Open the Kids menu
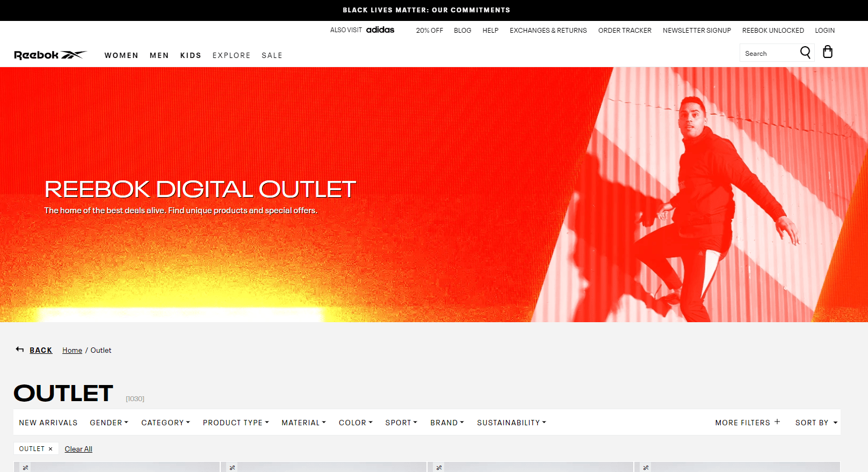 point(191,55)
